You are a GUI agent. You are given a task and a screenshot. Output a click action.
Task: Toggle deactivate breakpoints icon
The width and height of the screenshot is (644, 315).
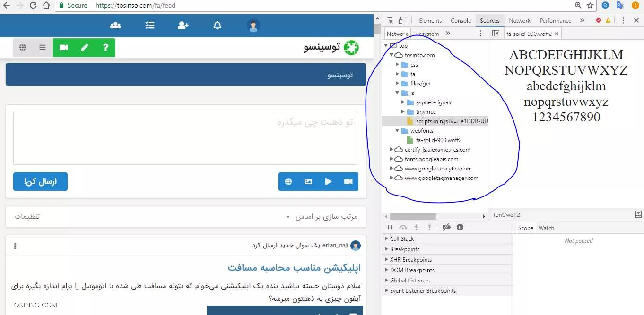[446, 227]
